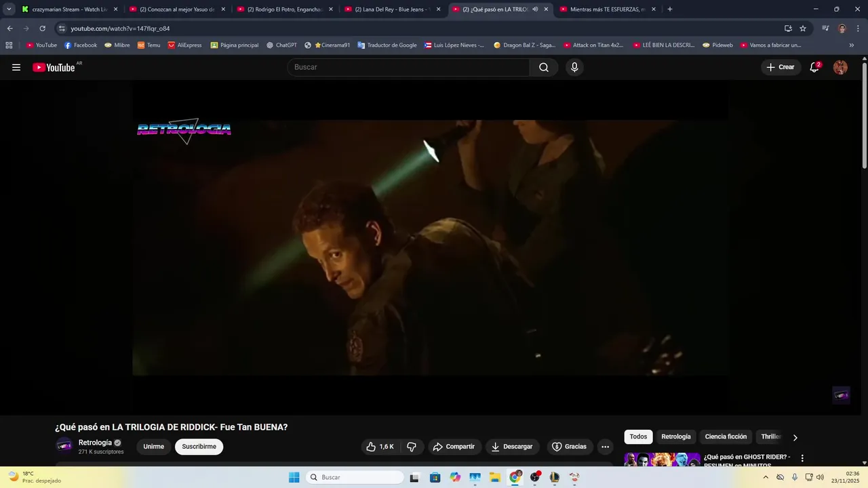Open the GHOST RIDER video thumbnail

coord(662,459)
